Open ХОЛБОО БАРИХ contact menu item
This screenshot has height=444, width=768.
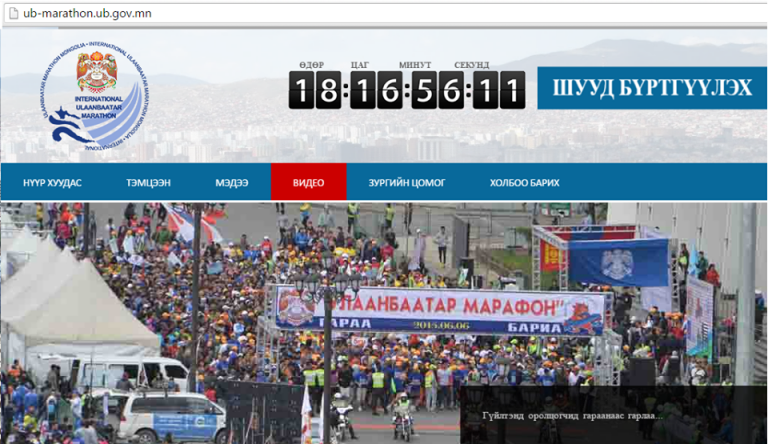(x=525, y=182)
